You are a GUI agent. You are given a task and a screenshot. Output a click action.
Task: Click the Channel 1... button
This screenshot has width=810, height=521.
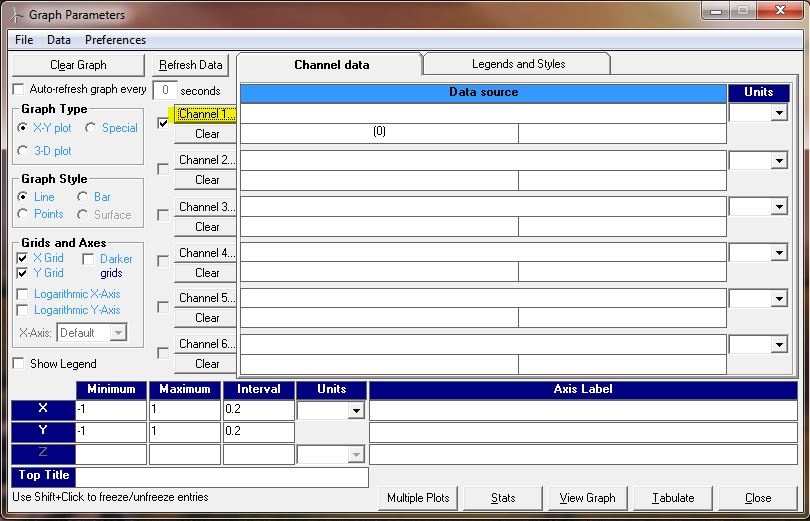(206, 114)
